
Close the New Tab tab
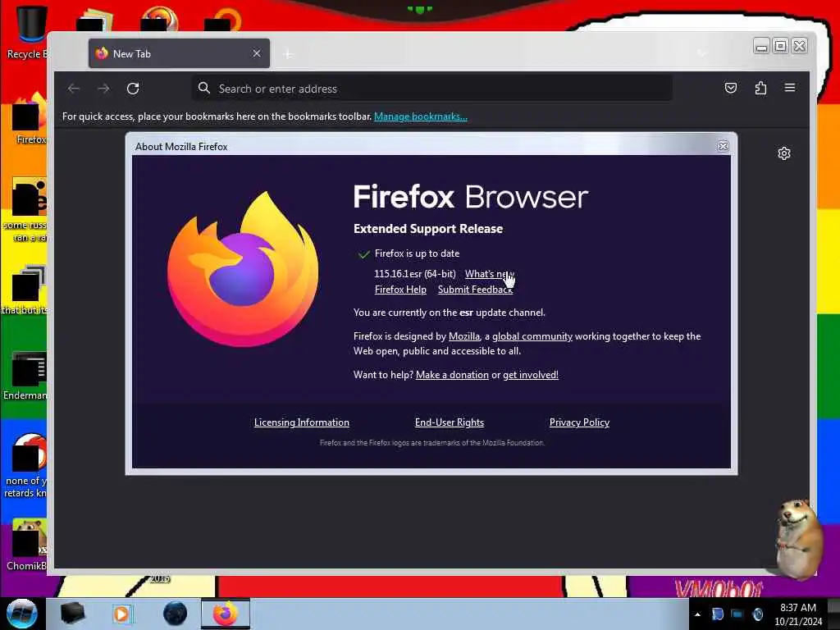(257, 53)
